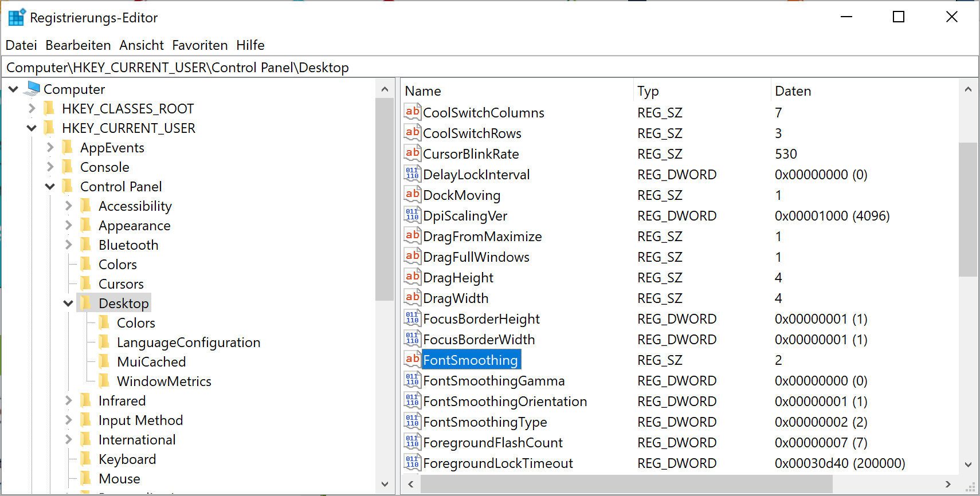
Task: Select the LanguageConfiguration subkey
Action: coord(189,342)
